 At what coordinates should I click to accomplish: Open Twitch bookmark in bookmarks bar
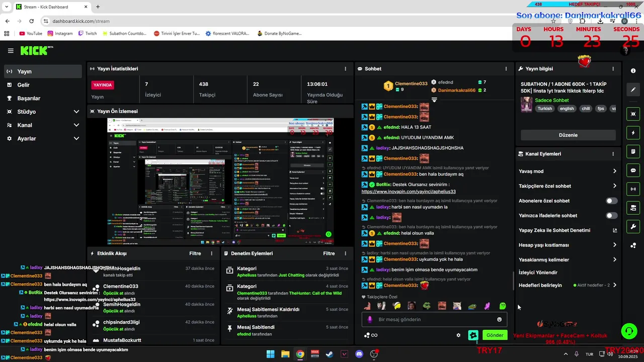coord(88,34)
